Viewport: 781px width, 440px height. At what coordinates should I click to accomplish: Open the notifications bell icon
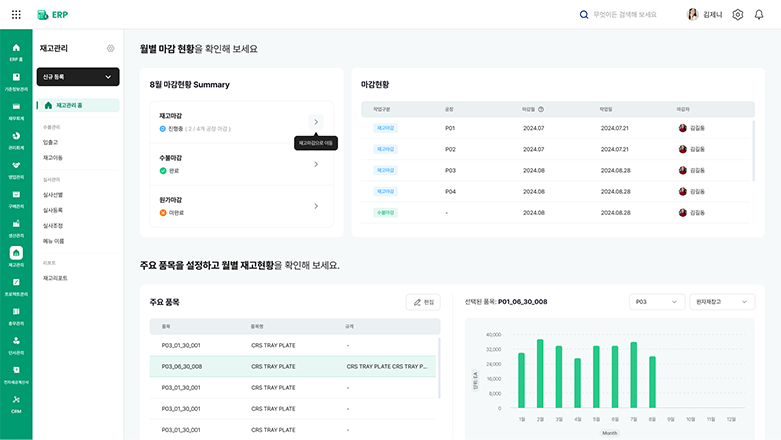759,14
